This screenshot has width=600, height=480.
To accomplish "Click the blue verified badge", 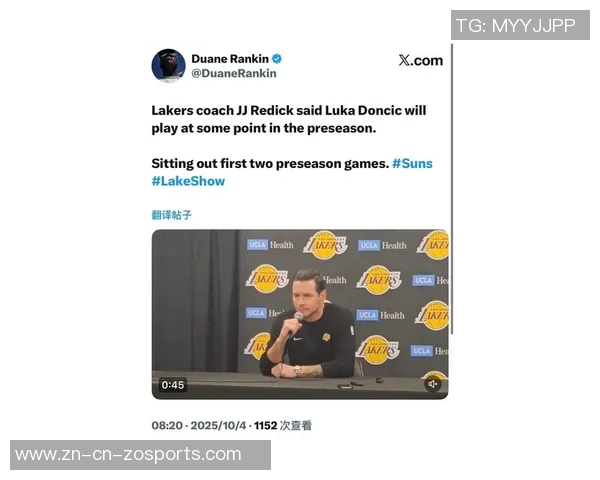I will 277,59.
